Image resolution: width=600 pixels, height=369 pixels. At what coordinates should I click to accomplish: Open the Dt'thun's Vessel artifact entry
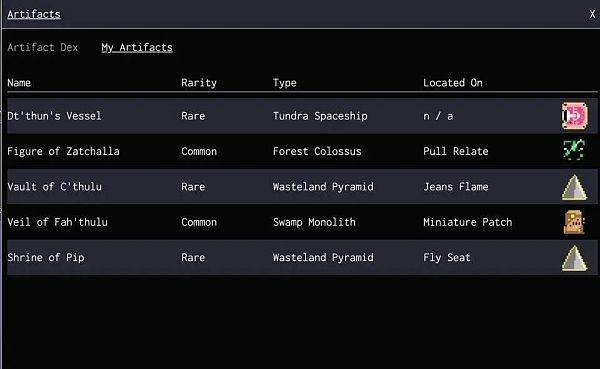(x=54, y=116)
